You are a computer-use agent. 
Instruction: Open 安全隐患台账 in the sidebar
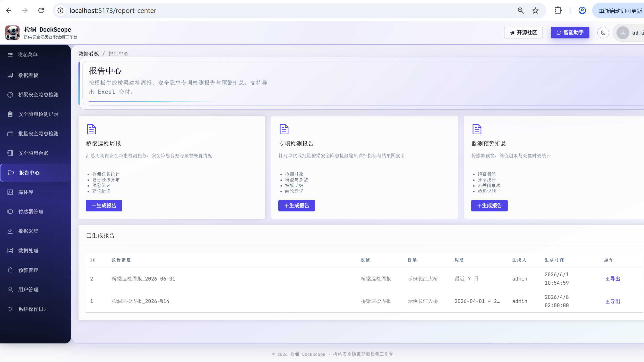pyautogui.click(x=36, y=153)
